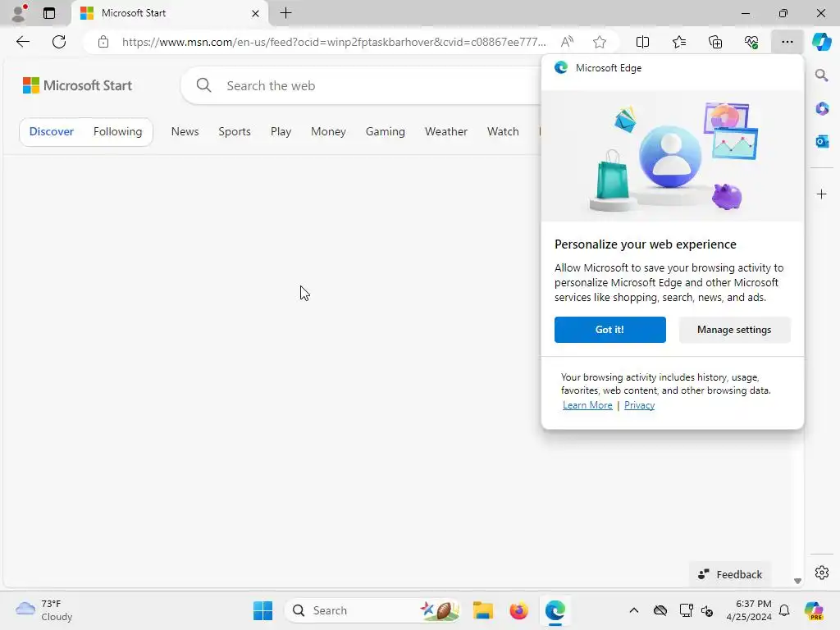Go back with the browser back arrow
Viewport: 840px width, 630px height.
(22, 42)
